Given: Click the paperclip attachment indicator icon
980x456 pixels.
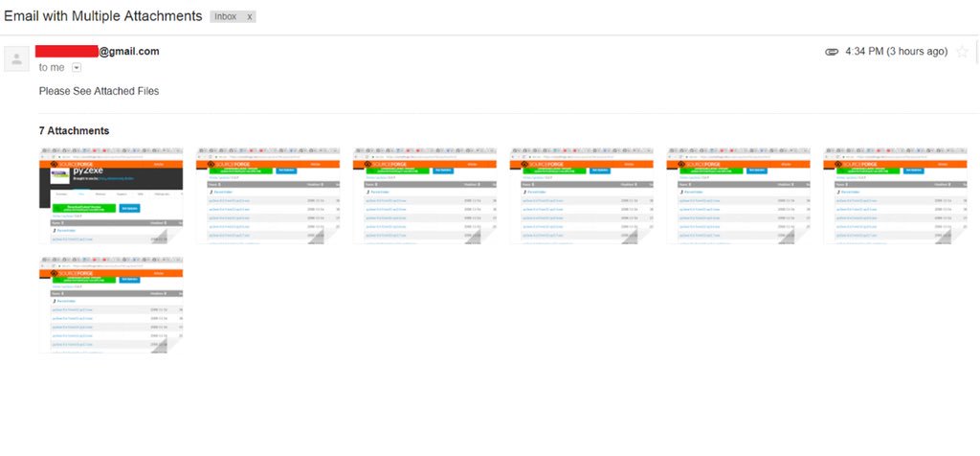Looking at the screenshot, I should (x=832, y=52).
